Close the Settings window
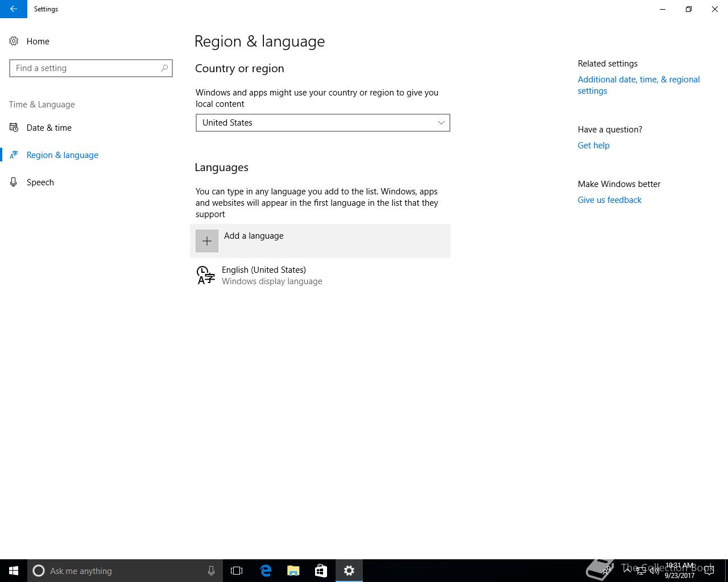This screenshot has height=582, width=728. tap(715, 9)
